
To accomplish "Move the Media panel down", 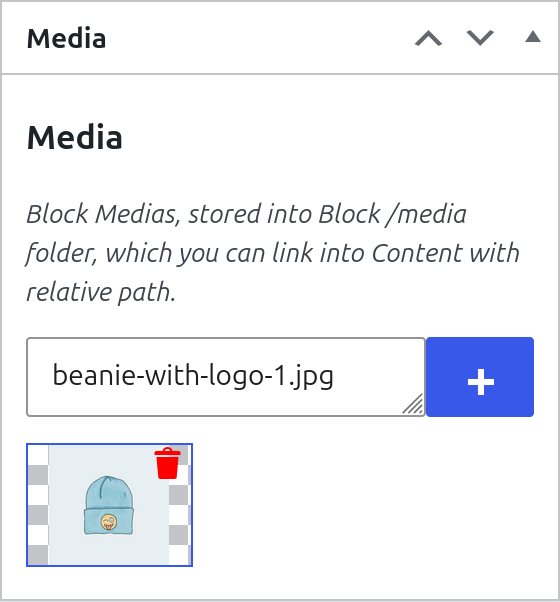I will coord(480,38).
